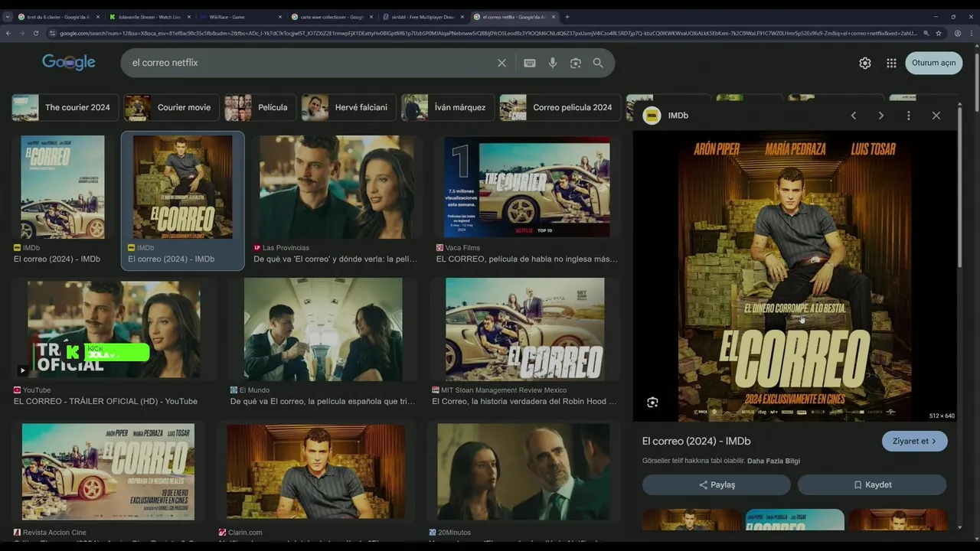Click 'De qué va El correo y dónde verla' caption

[335, 259]
